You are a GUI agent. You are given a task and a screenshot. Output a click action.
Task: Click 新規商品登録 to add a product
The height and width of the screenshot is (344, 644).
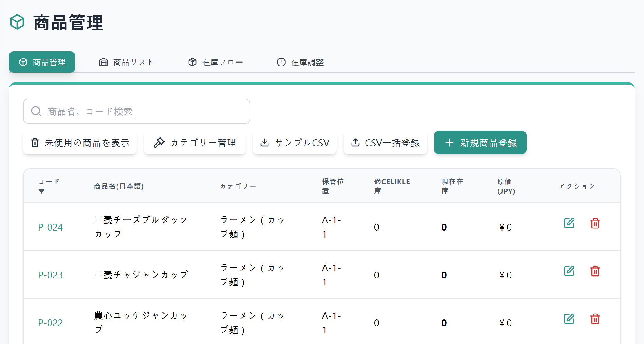tap(480, 142)
